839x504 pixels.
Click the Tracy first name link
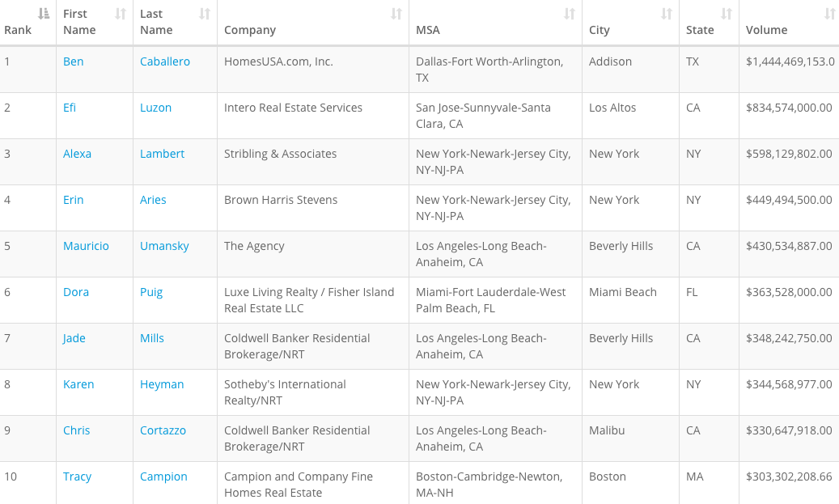point(78,476)
